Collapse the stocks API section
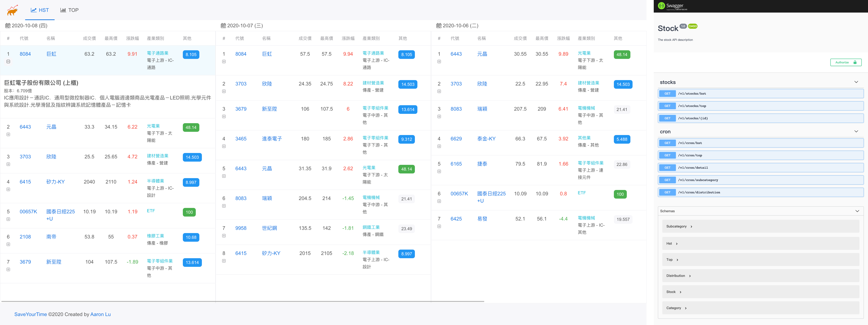The image size is (868, 325). pos(856,82)
